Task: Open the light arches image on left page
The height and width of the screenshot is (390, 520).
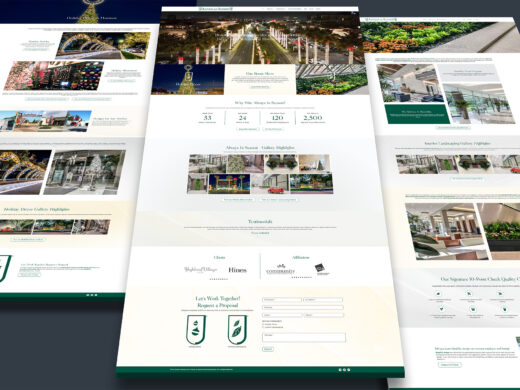Action: 103,46
